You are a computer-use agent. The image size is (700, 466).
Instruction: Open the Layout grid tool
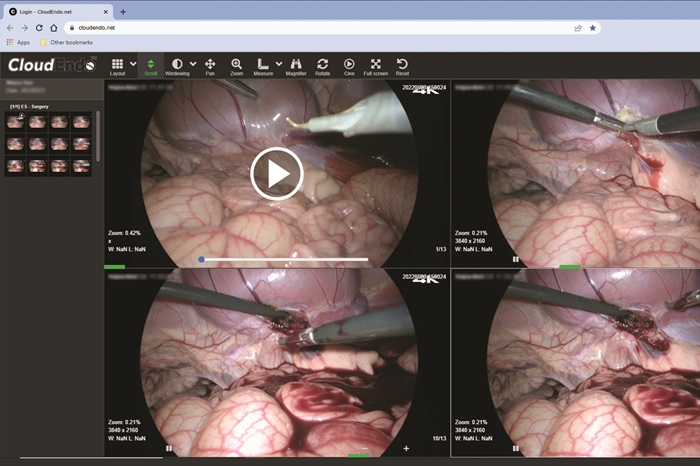click(x=117, y=67)
